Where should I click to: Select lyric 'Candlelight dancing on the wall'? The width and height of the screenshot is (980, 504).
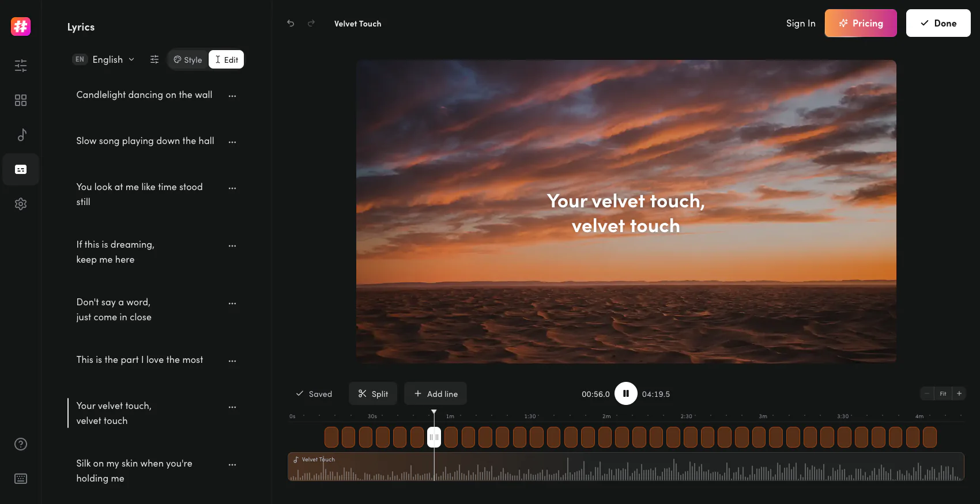tap(145, 95)
